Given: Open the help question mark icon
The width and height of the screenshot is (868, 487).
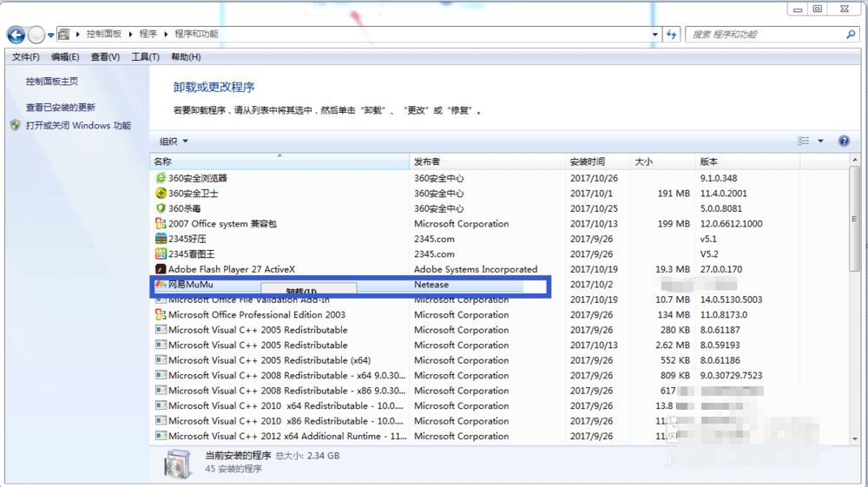Looking at the screenshot, I should point(844,141).
